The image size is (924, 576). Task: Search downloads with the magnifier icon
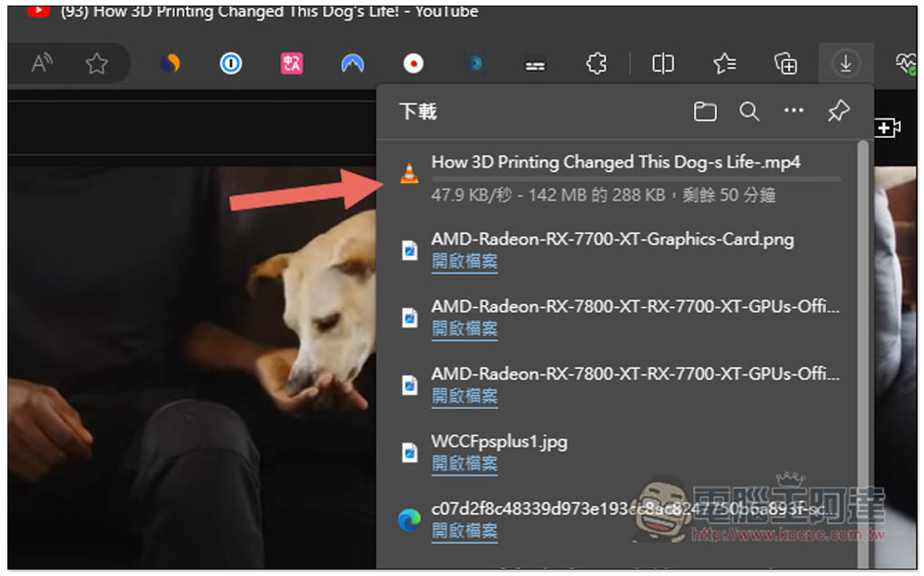point(749,112)
